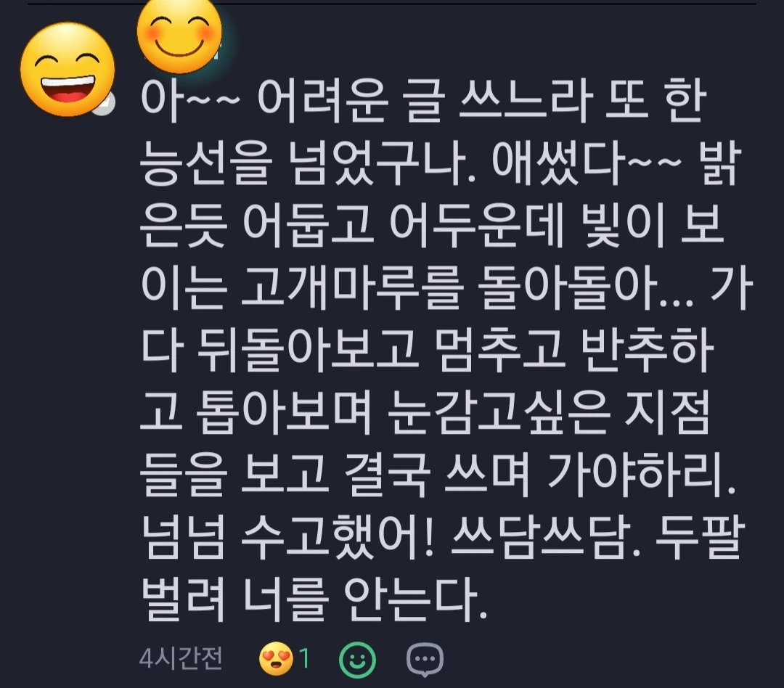Tap the last line 벌려 너를 안는다
Image resolution: width=784 pixels, height=688 pixels.
tap(314, 598)
